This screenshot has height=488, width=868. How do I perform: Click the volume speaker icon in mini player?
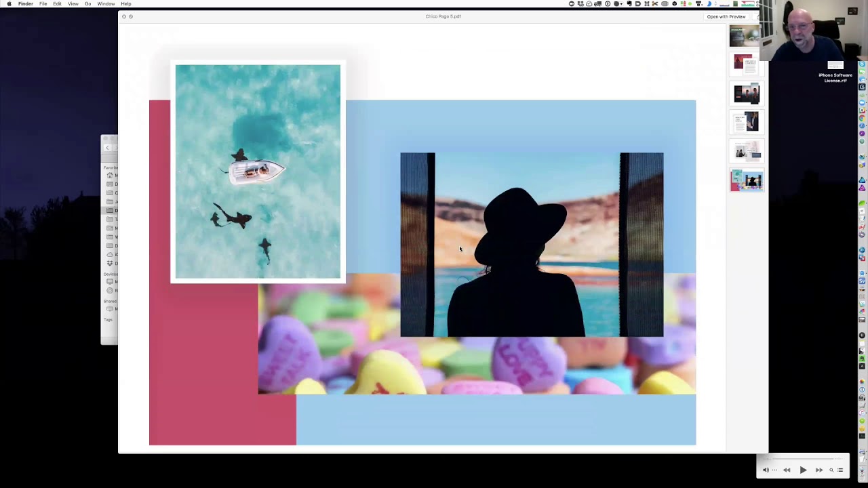766,470
